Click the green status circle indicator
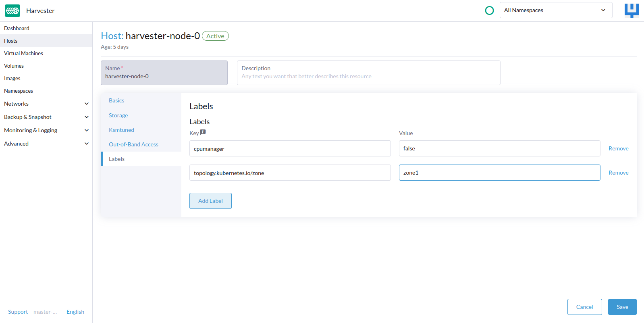 pos(489,10)
